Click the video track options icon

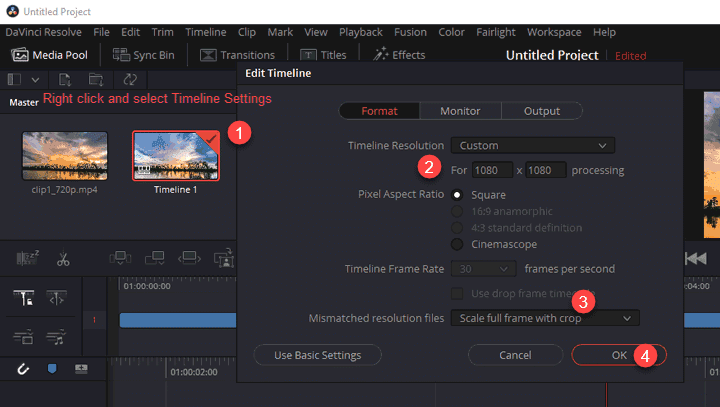click(23, 337)
